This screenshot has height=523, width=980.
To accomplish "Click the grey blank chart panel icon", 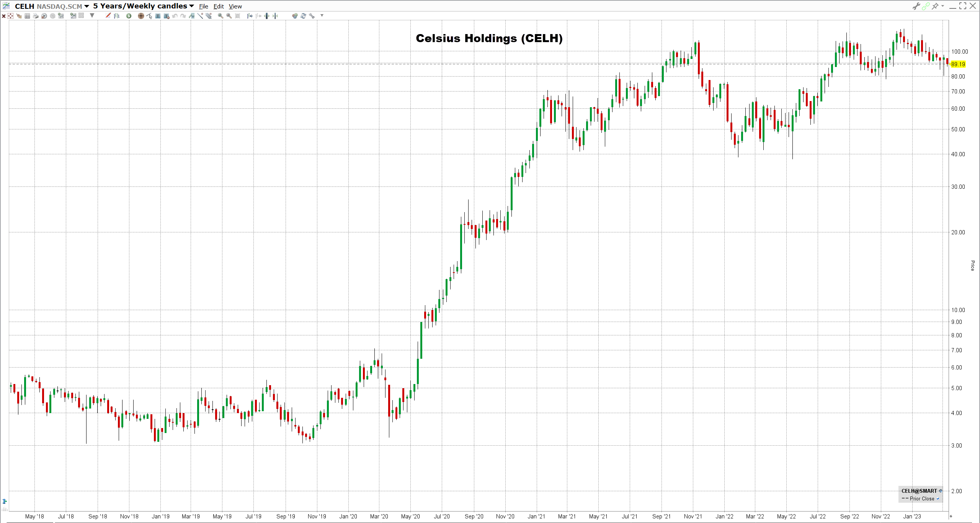I will click(81, 16).
